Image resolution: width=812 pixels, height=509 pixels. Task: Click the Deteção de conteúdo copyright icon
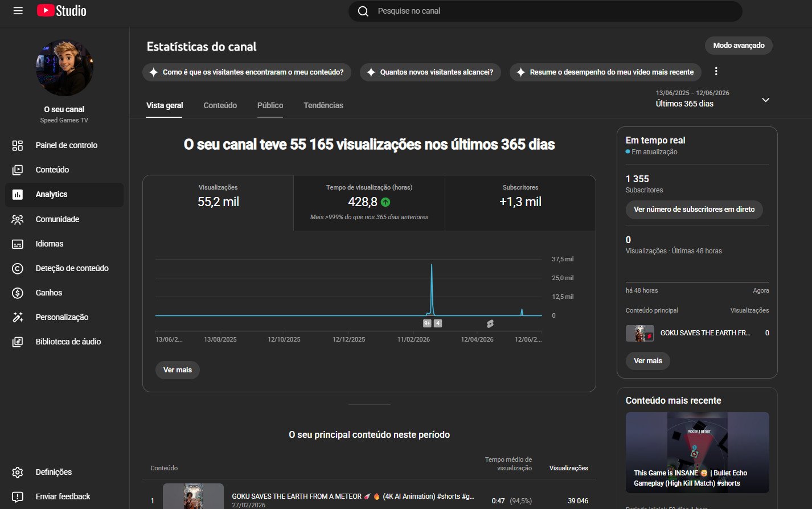pos(18,268)
